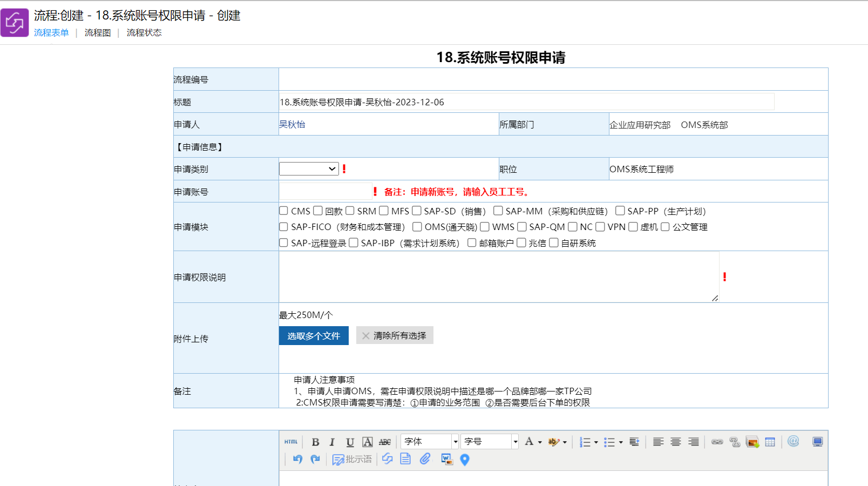Click the location pin icon
This screenshot has height=486, width=868.
click(465, 460)
